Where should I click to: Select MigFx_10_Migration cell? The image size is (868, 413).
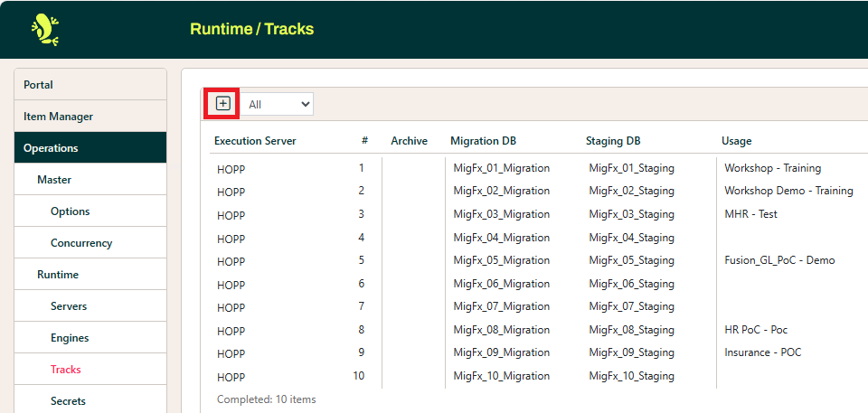tap(502, 376)
